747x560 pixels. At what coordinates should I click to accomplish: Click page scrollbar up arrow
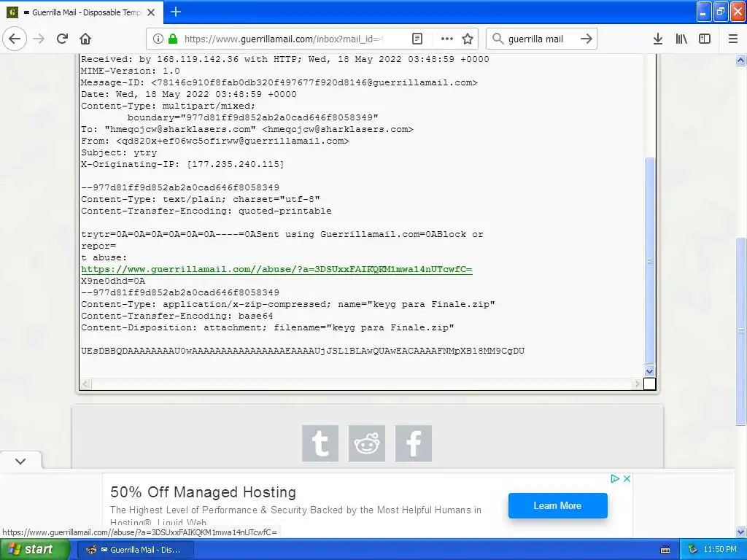(740, 60)
